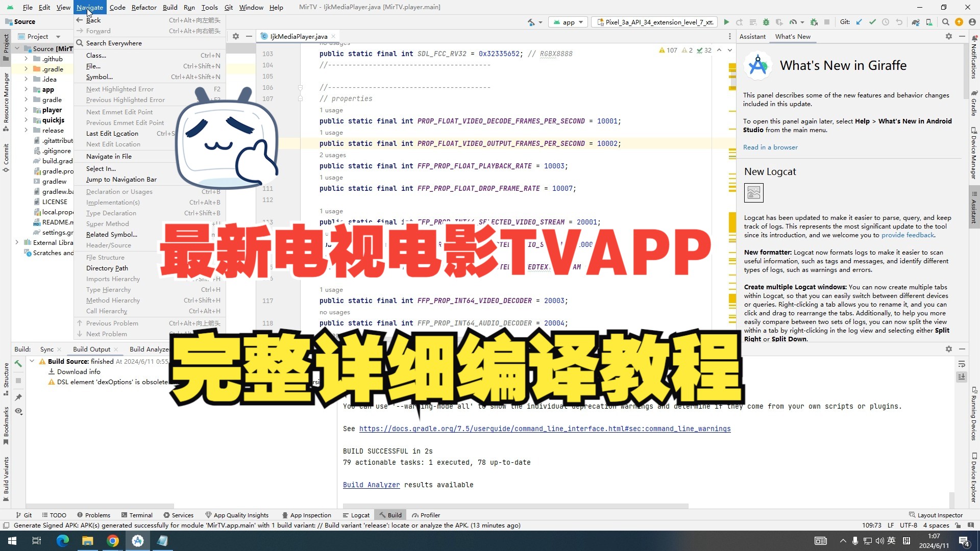
Task: Select Navigate menu item in menu bar
Action: coord(89,7)
